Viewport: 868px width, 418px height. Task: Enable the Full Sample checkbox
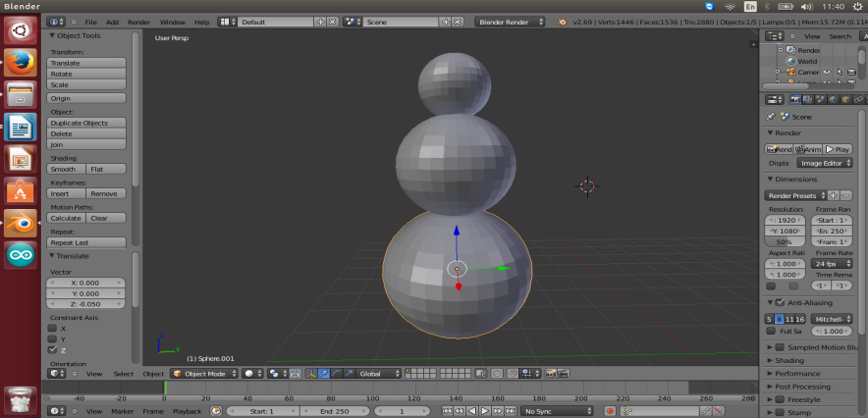(771, 332)
